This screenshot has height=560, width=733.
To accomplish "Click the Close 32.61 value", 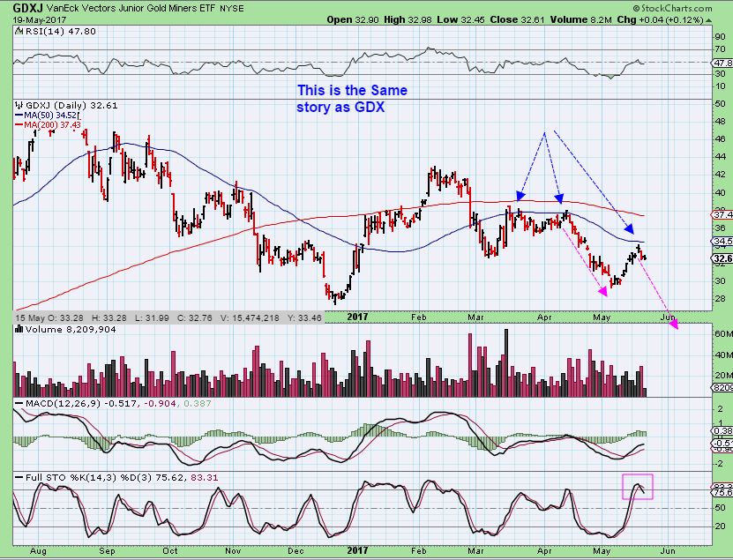I will [x=518, y=19].
